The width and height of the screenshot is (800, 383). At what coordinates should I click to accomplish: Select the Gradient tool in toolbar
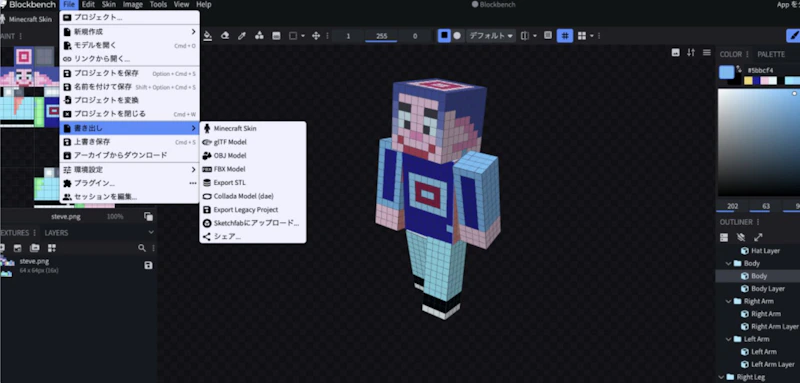click(x=276, y=36)
